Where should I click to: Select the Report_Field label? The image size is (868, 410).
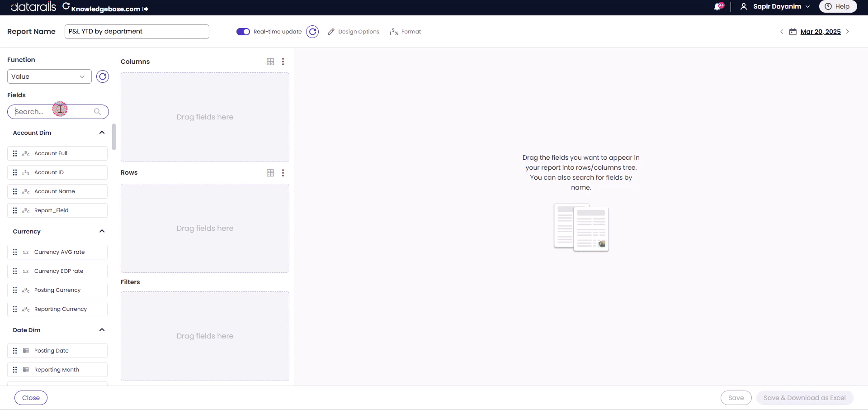[52, 210]
